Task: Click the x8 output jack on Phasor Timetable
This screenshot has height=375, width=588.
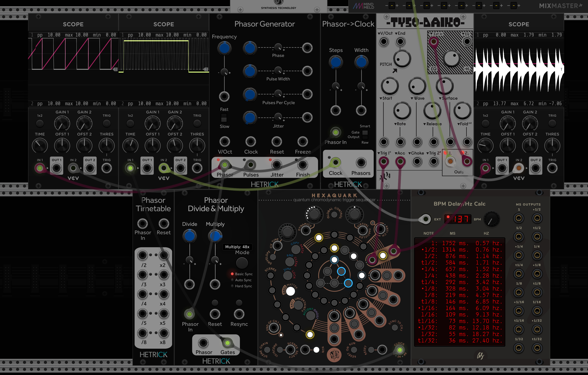Action: 164,333
